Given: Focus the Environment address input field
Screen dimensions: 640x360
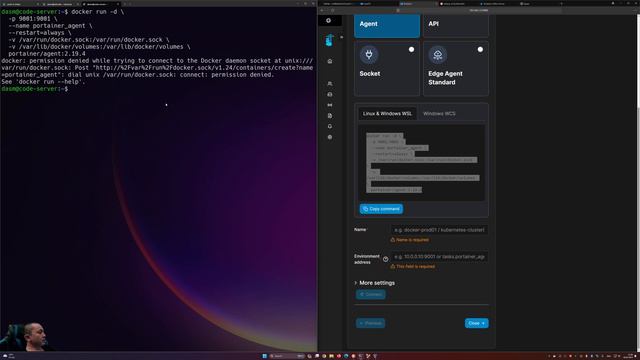Looking at the screenshot, I should pyautogui.click(x=439, y=257).
